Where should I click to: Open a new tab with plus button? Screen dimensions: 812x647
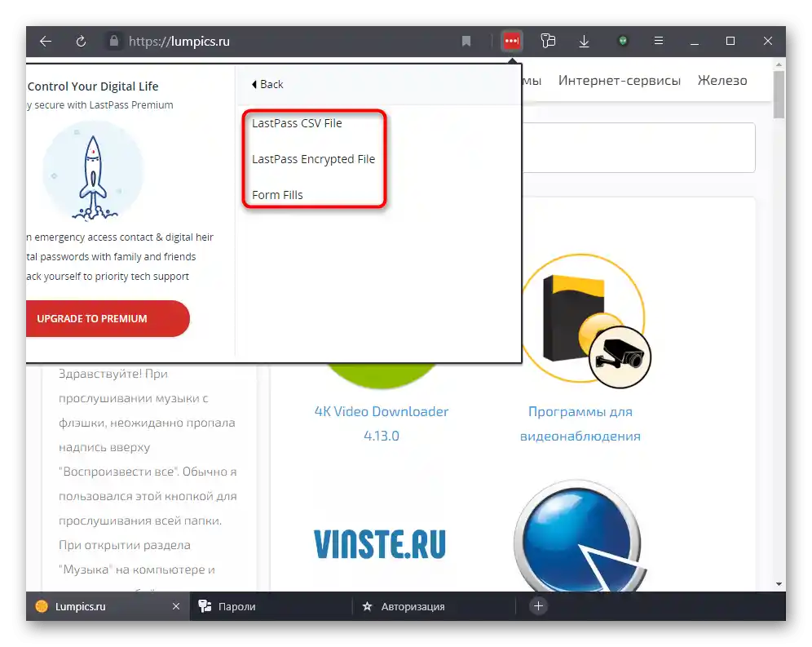(x=539, y=606)
